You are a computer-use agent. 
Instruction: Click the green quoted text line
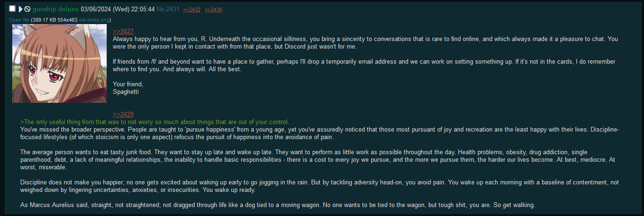pyautogui.click(x=155, y=122)
